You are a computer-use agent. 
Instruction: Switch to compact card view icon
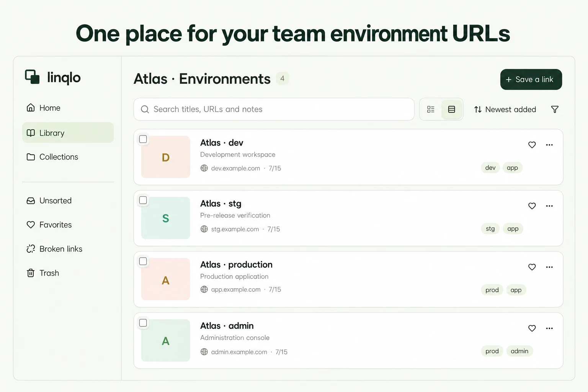pos(452,109)
